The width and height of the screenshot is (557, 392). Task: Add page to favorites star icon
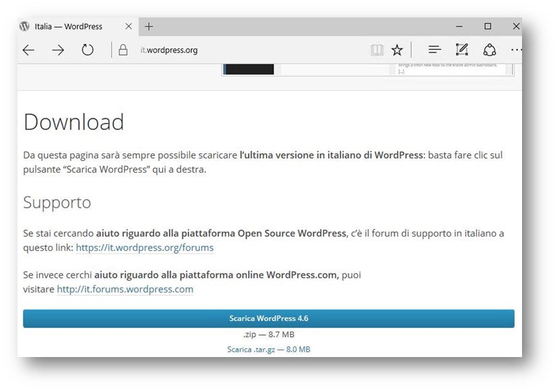click(x=397, y=50)
